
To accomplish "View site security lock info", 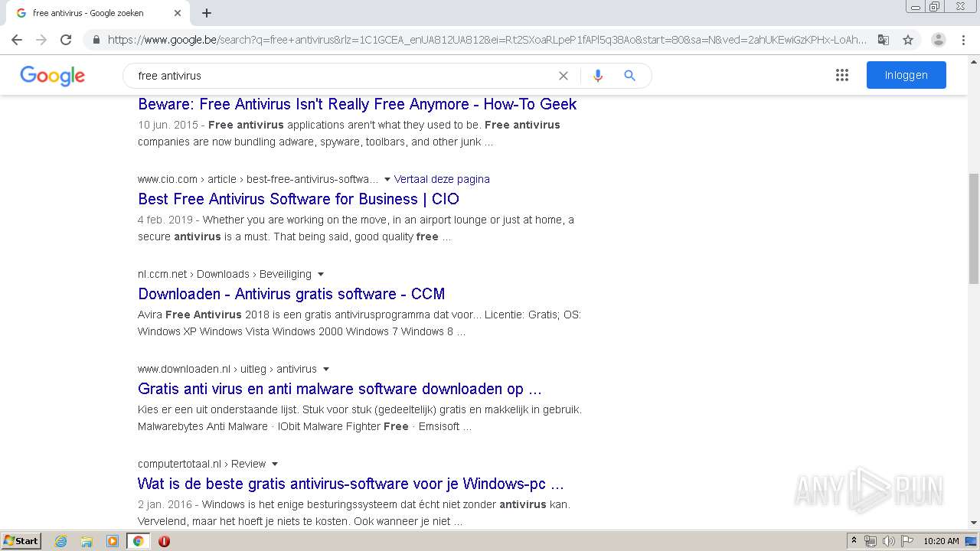I will click(96, 40).
